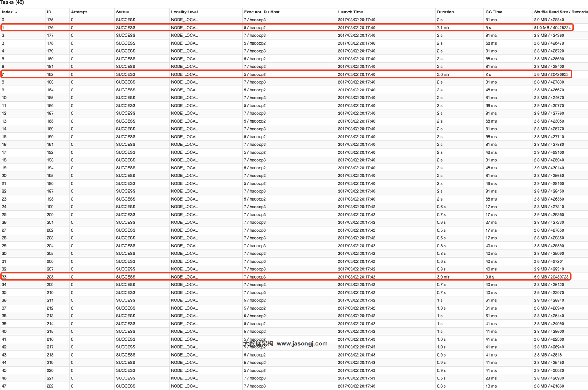588x390 pixels.
Task: Open the www.jasongj.com watermark link
Action: coord(302,343)
